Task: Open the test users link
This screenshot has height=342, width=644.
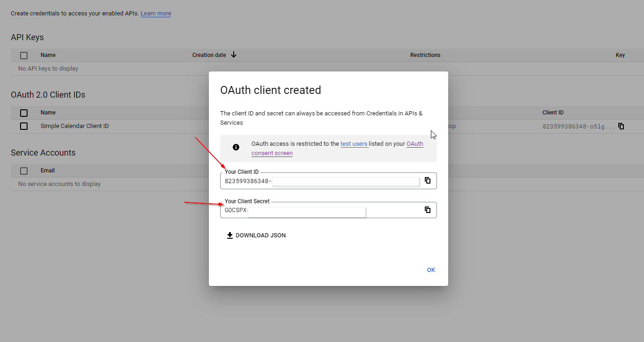Action: coord(354,144)
